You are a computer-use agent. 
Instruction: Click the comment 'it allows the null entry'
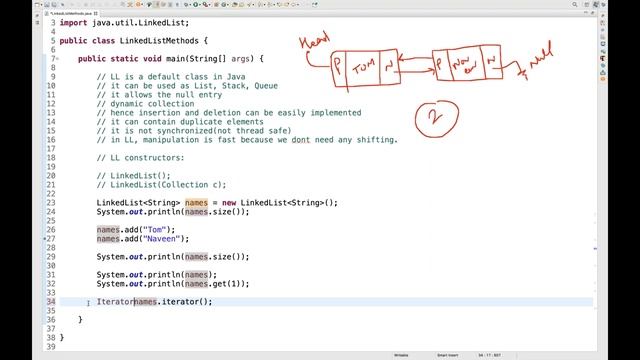pos(160,95)
